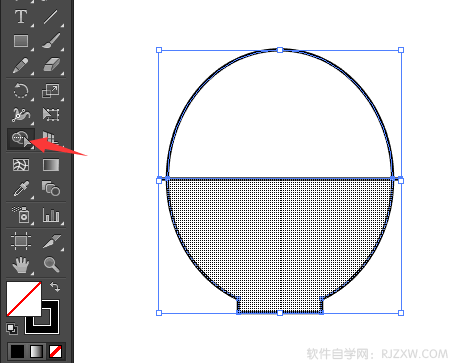Select the Pencil tool
The height and width of the screenshot is (363, 451).
(x=21, y=65)
